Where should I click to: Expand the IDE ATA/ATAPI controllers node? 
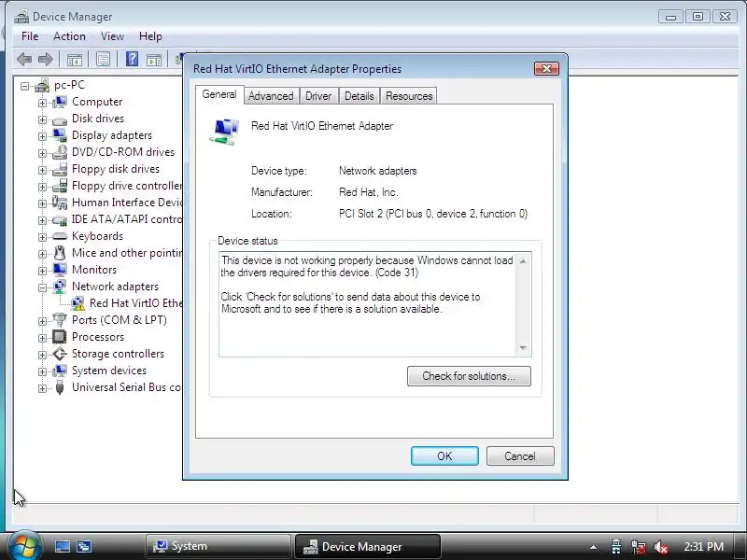(42, 220)
